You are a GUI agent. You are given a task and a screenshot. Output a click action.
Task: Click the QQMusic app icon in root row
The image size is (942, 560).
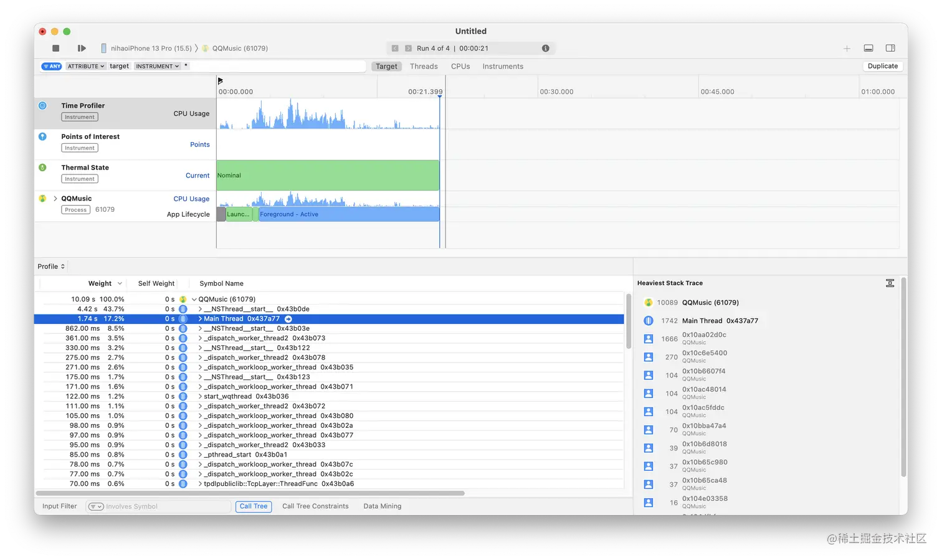[183, 300]
